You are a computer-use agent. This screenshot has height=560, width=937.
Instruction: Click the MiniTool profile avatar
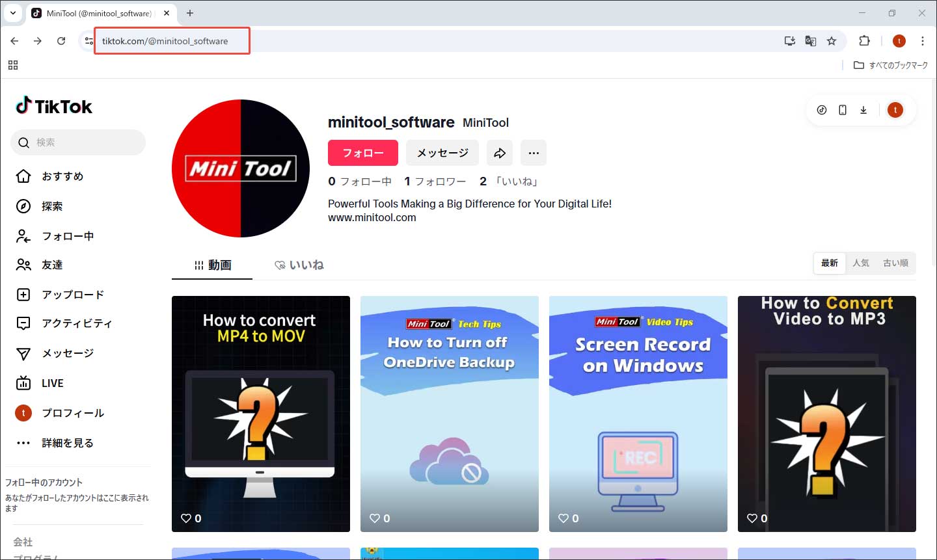click(x=241, y=168)
